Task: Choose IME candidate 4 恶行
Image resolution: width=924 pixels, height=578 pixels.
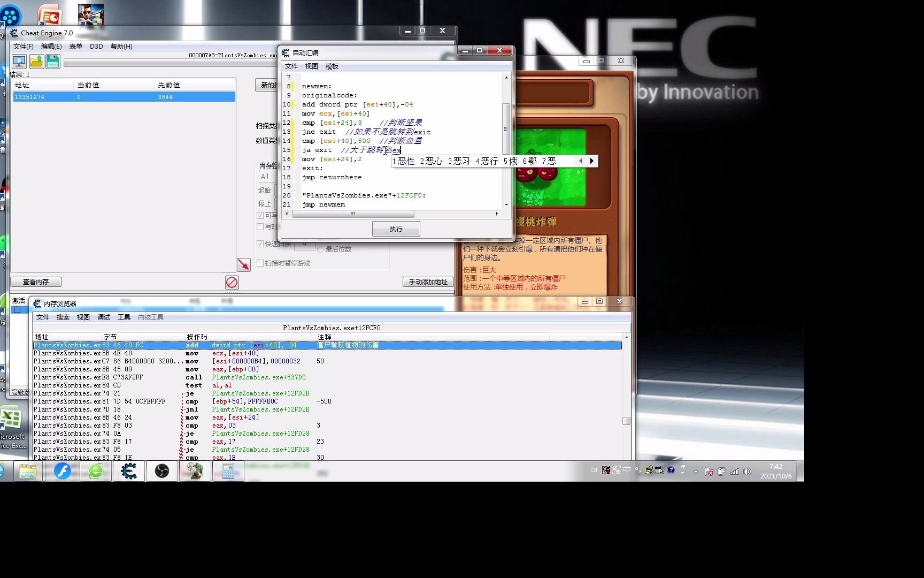Action: click(487, 161)
